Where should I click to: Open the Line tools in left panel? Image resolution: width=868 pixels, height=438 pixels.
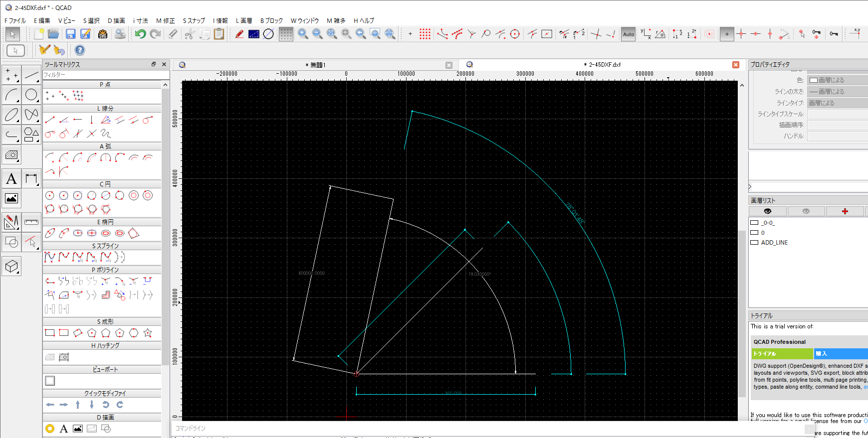pyautogui.click(x=31, y=75)
